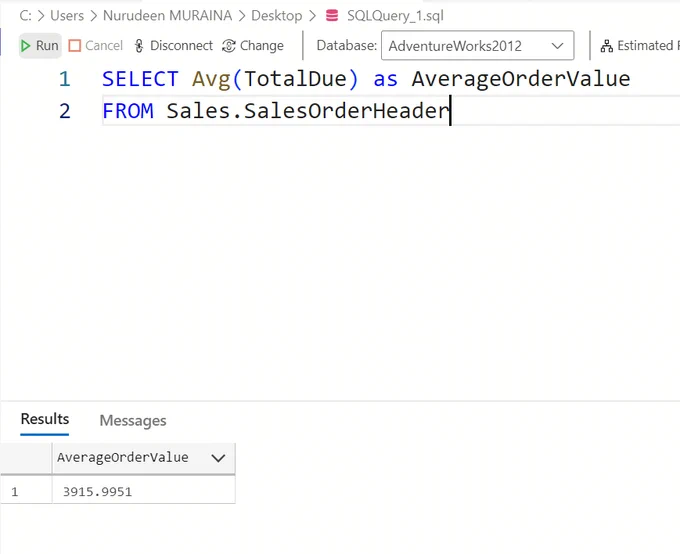
Task: Click the red Cancel square icon
Action: tap(75, 46)
